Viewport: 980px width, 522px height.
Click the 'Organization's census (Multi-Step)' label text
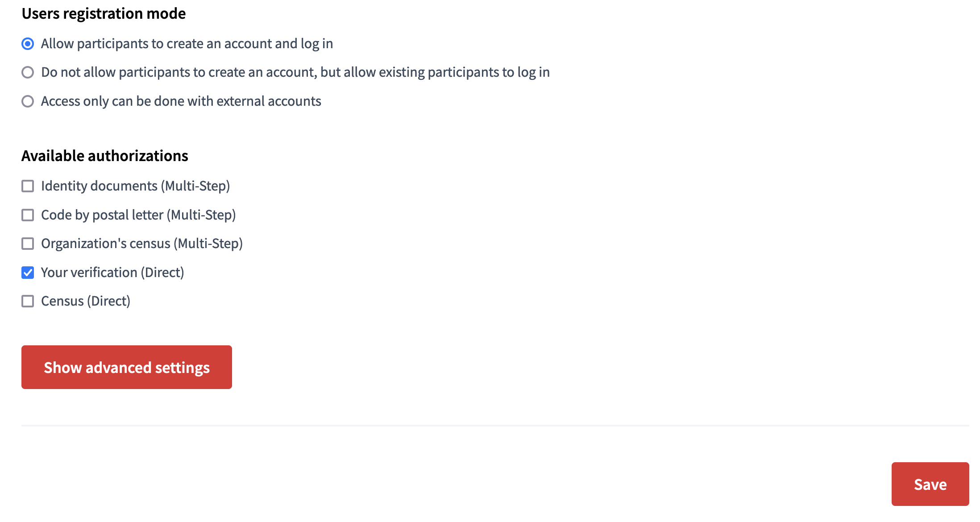point(142,244)
